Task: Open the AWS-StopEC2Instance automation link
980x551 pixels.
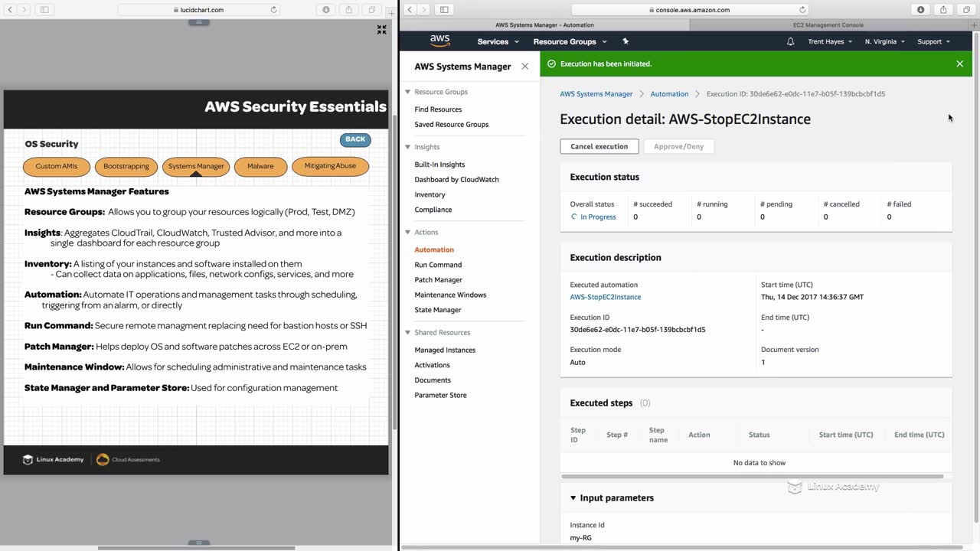Action: pyautogui.click(x=605, y=297)
